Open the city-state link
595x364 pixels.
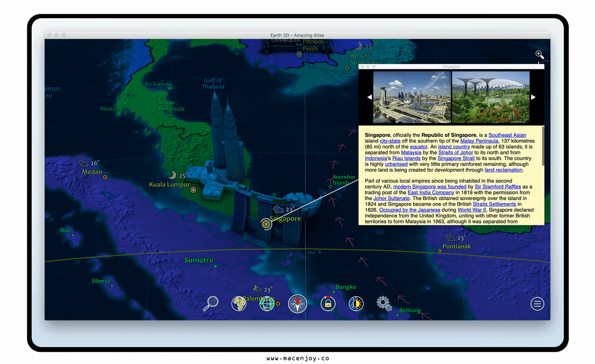click(x=390, y=141)
